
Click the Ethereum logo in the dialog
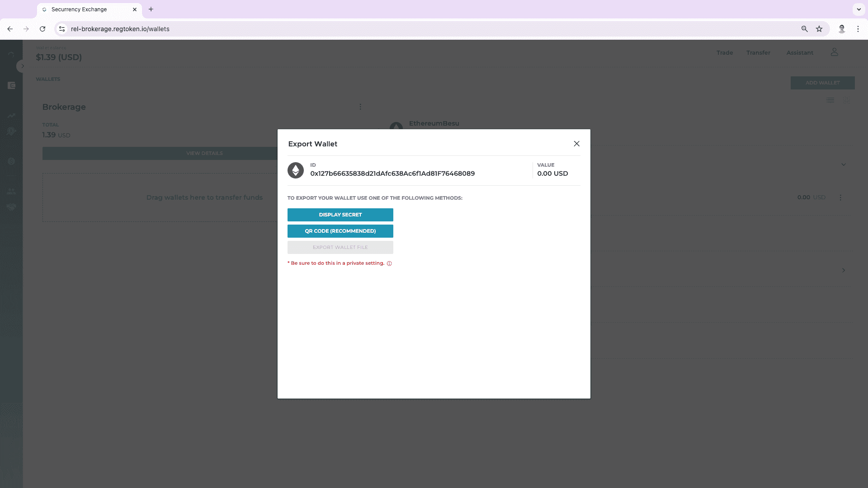[x=296, y=170]
